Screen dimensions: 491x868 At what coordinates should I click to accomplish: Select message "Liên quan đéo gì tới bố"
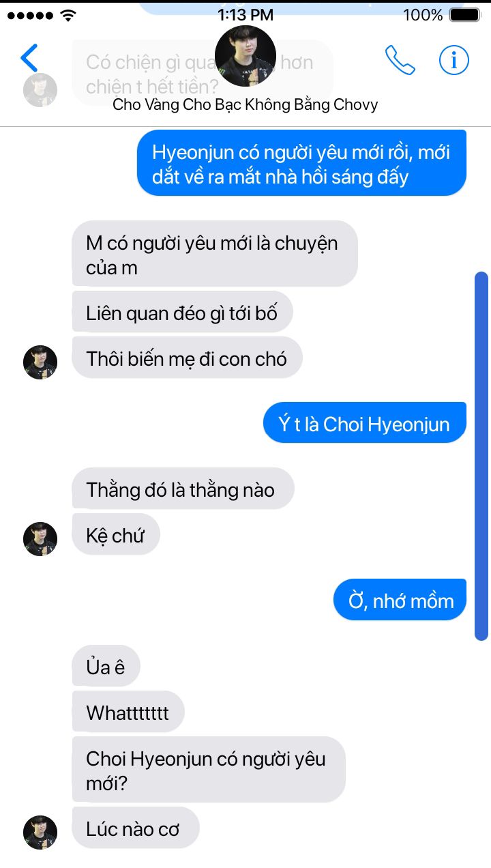tap(182, 312)
